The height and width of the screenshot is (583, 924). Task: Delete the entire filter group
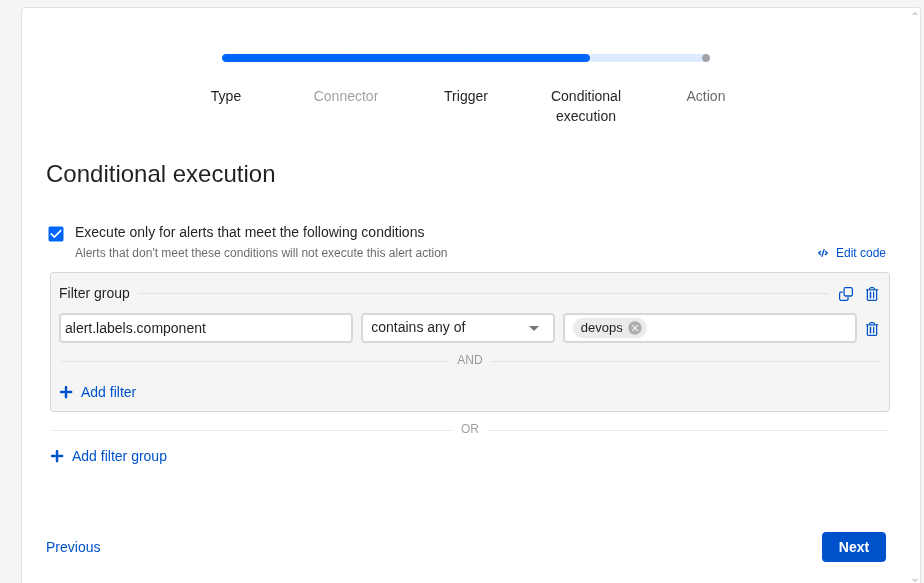click(x=872, y=294)
